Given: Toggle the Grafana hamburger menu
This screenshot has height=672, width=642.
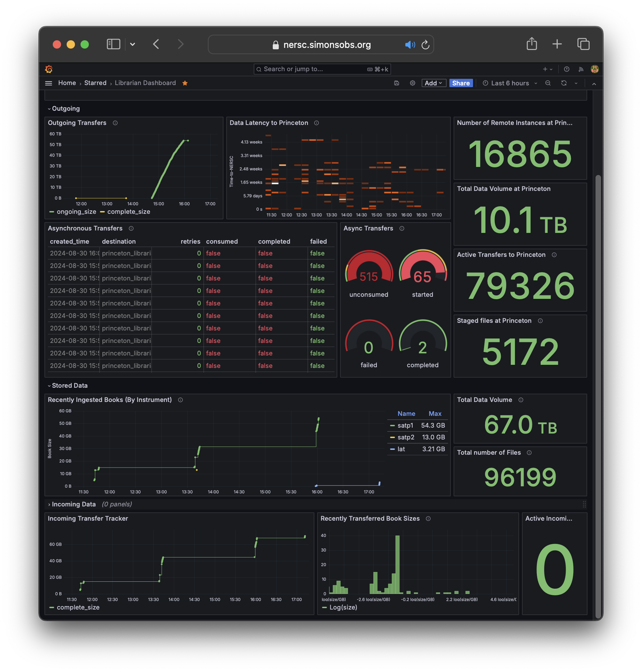Looking at the screenshot, I should tap(49, 83).
